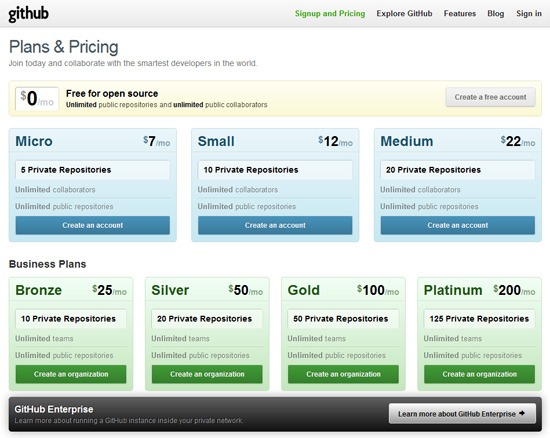Click the $50/mo price
Screen dimensions: 550x438
click(x=246, y=290)
